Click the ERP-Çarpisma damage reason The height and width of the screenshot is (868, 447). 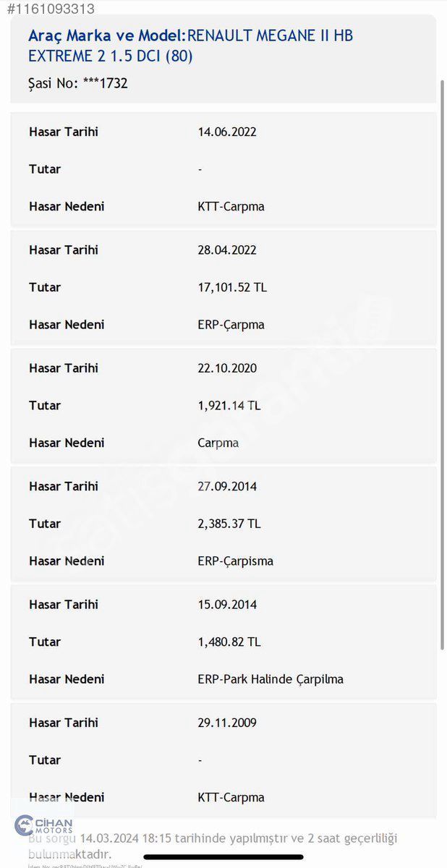coord(235,561)
